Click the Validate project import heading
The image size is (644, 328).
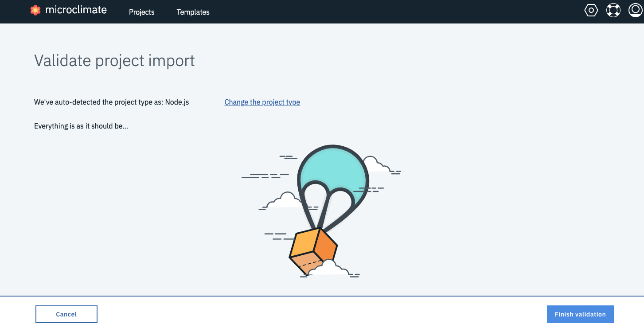[x=114, y=60]
